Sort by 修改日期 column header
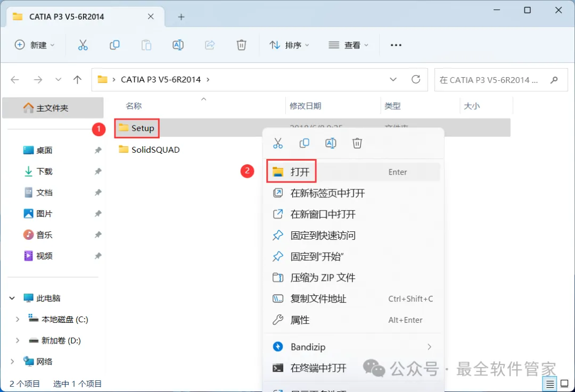 point(333,106)
